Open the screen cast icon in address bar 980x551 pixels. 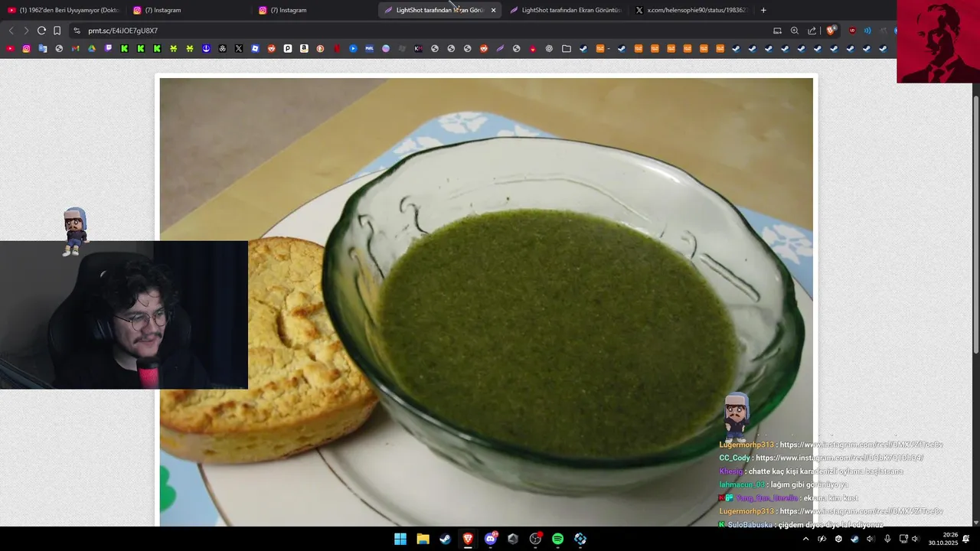coord(777,31)
